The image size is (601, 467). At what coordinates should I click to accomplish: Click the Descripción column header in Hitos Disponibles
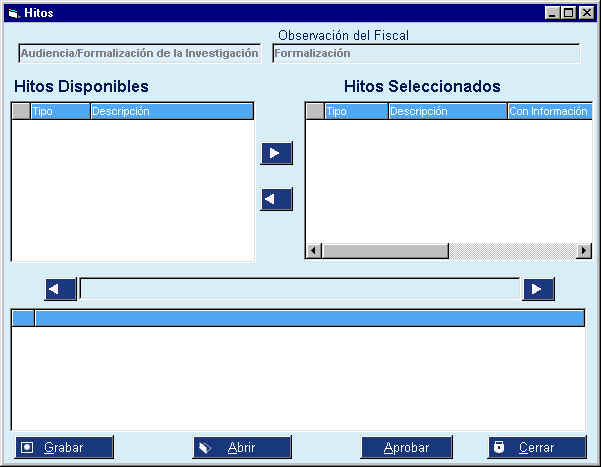click(x=172, y=111)
